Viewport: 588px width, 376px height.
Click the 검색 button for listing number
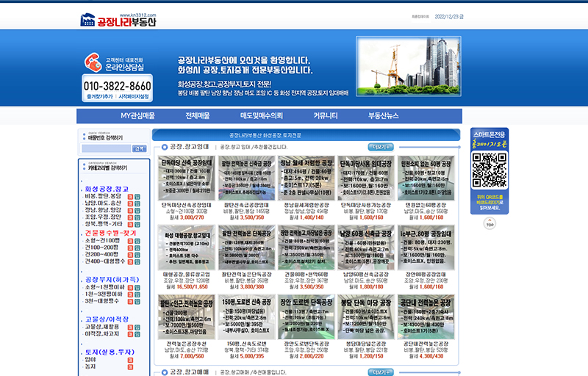pyautogui.click(x=139, y=148)
